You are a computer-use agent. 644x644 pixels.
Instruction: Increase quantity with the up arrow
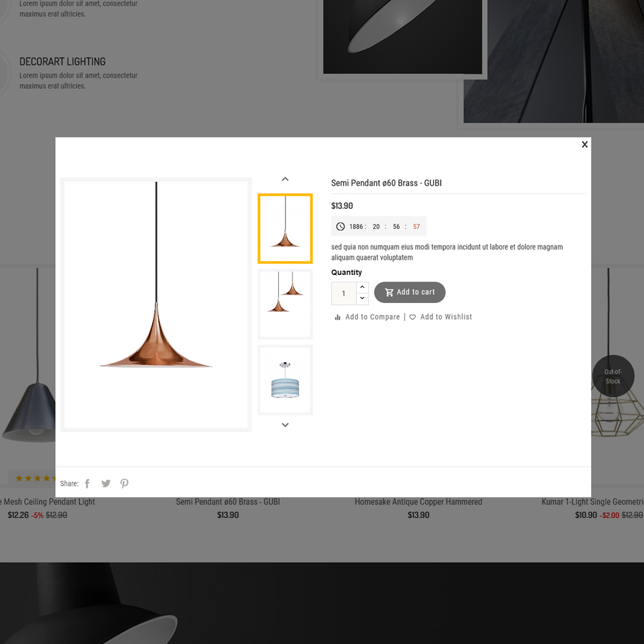click(362, 287)
